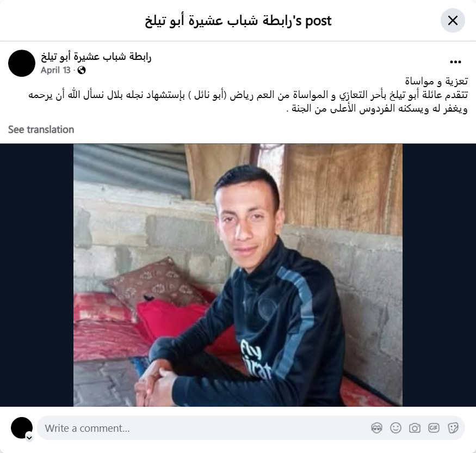476x453 pixels.
Task: Click the post heading line تعزية و مواساة
Action: [436, 81]
